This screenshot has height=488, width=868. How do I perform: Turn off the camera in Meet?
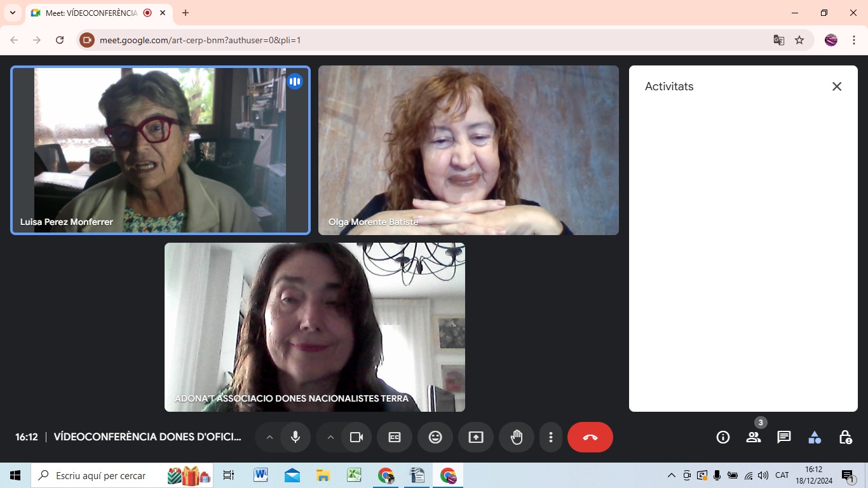tap(356, 437)
